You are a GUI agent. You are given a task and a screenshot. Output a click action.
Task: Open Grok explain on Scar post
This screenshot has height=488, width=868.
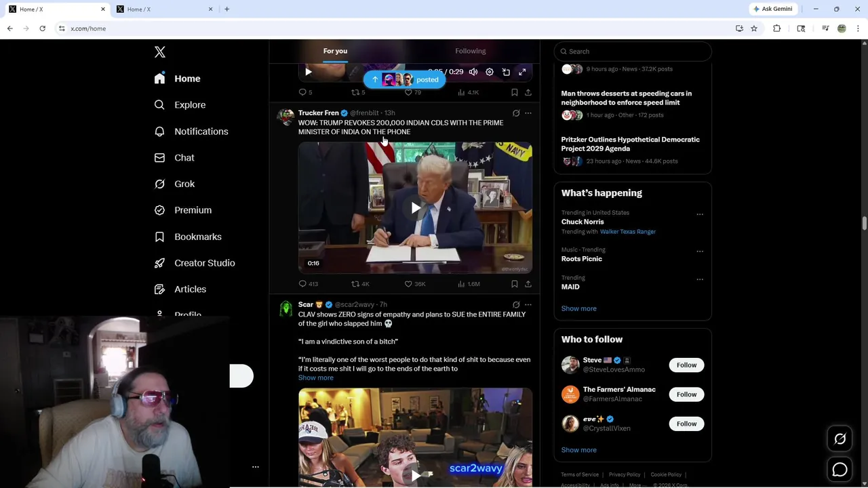pos(516,305)
